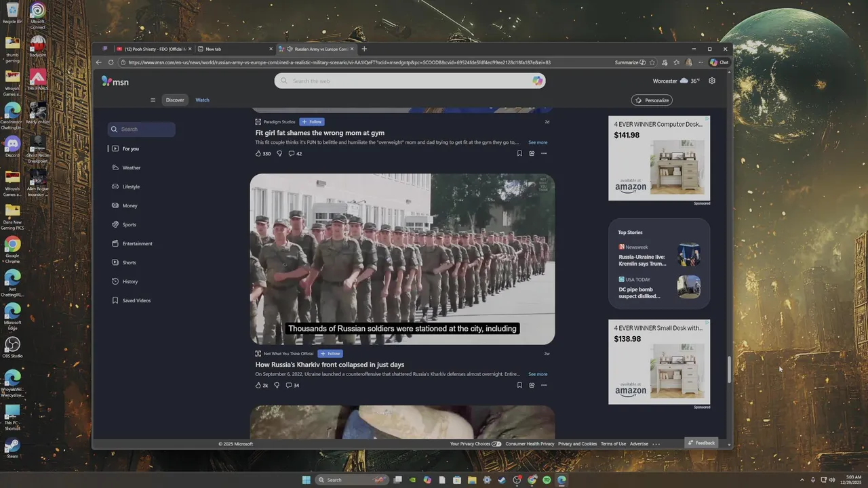
Task: Click the msn logo
Action: pos(115,81)
